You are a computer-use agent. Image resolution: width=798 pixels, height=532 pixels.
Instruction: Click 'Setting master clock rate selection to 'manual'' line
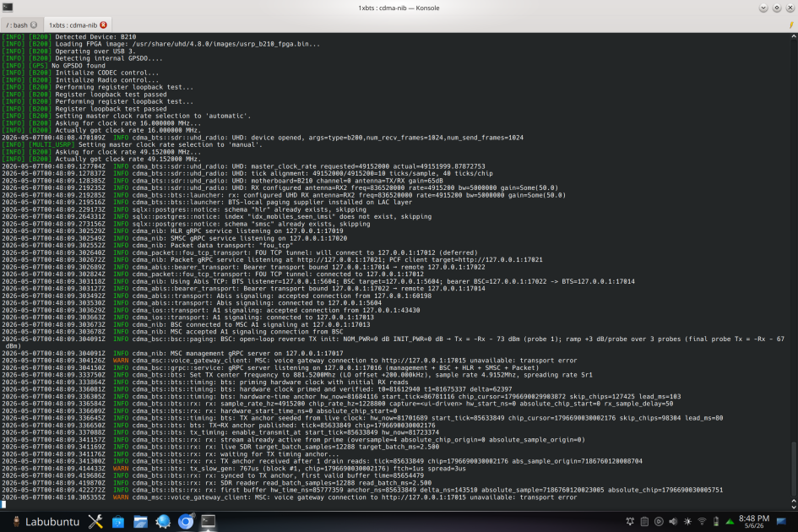[133, 144]
